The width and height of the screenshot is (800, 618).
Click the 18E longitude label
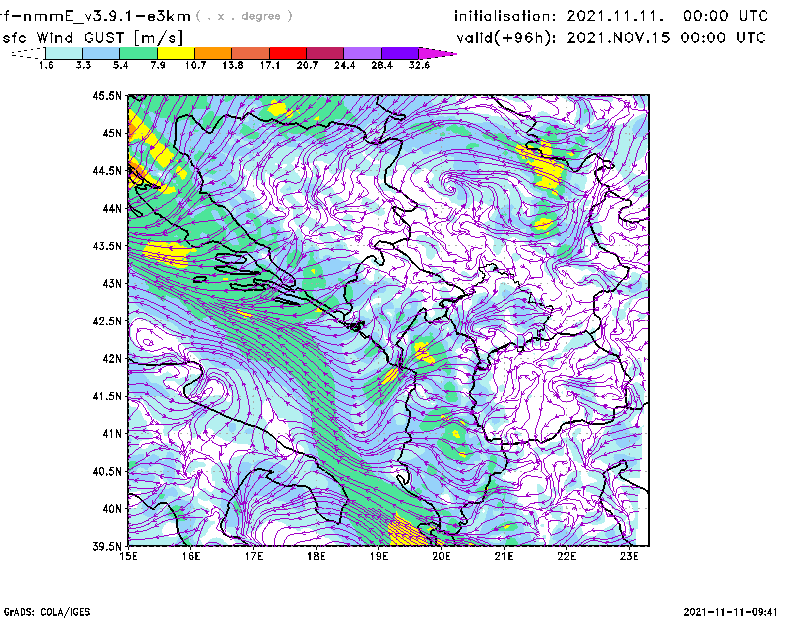click(x=316, y=556)
